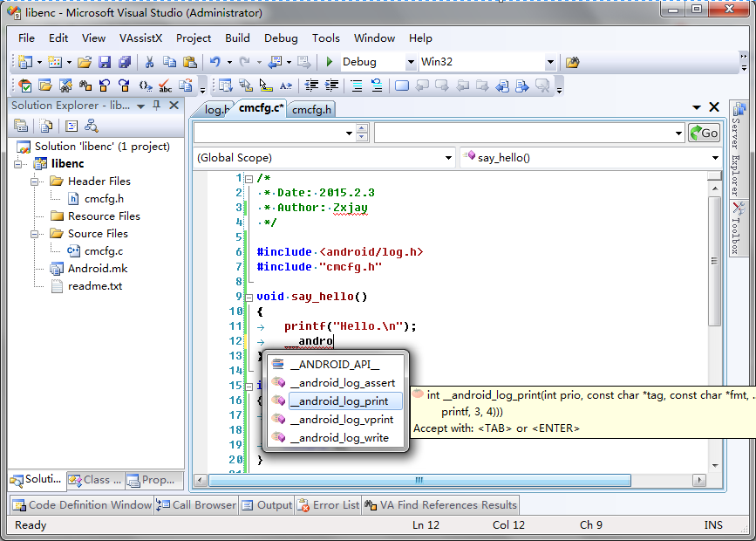756x541 pixels.
Task: Click the Go button
Action: point(705,133)
